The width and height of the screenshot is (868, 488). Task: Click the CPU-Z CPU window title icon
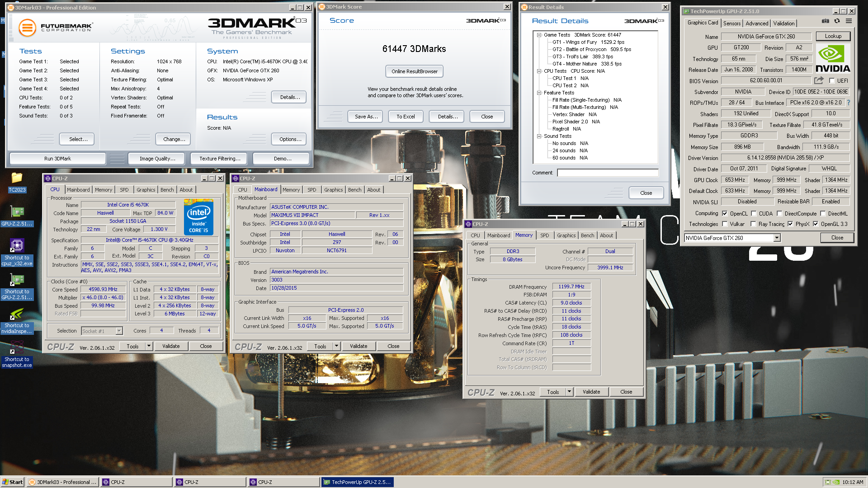tap(48, 178)
